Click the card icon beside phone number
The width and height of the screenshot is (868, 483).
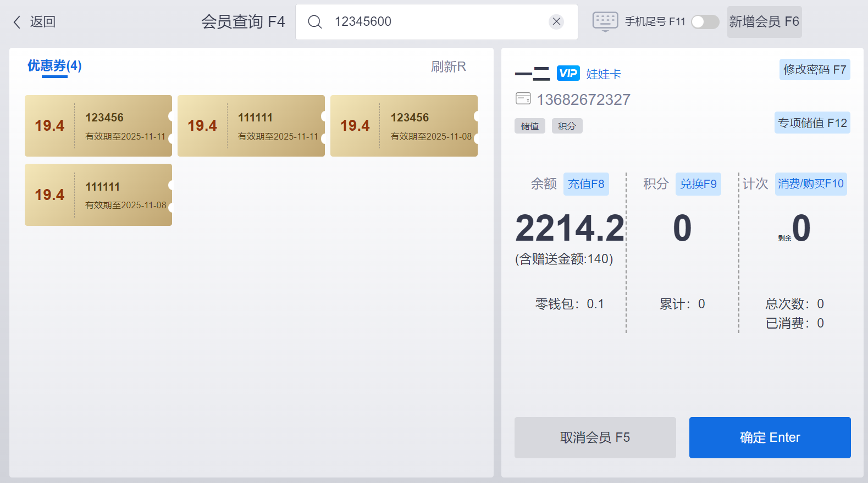pos(523,99)
